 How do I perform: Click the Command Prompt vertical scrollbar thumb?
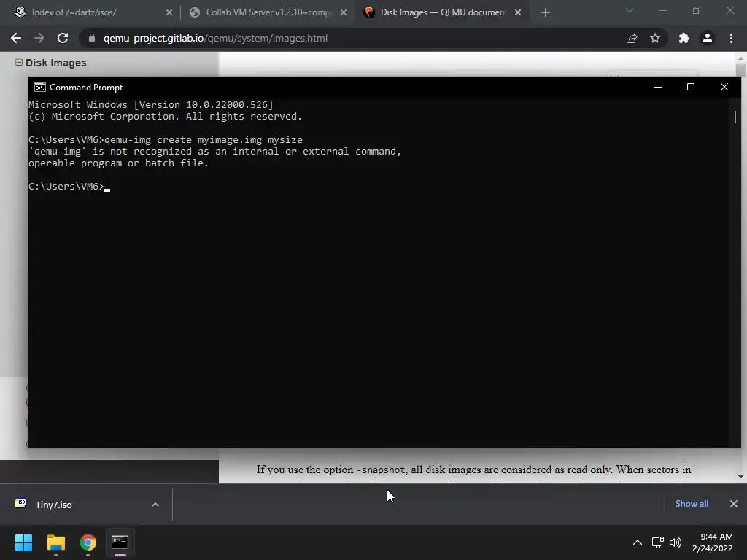pyautogui.click(x=735, y=117)
